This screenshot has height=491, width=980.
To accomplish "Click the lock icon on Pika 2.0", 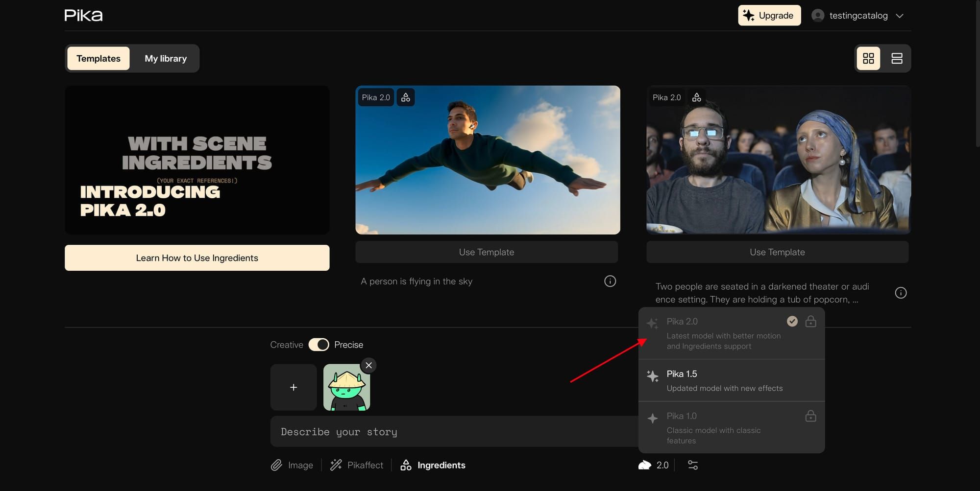I will 811,321.
